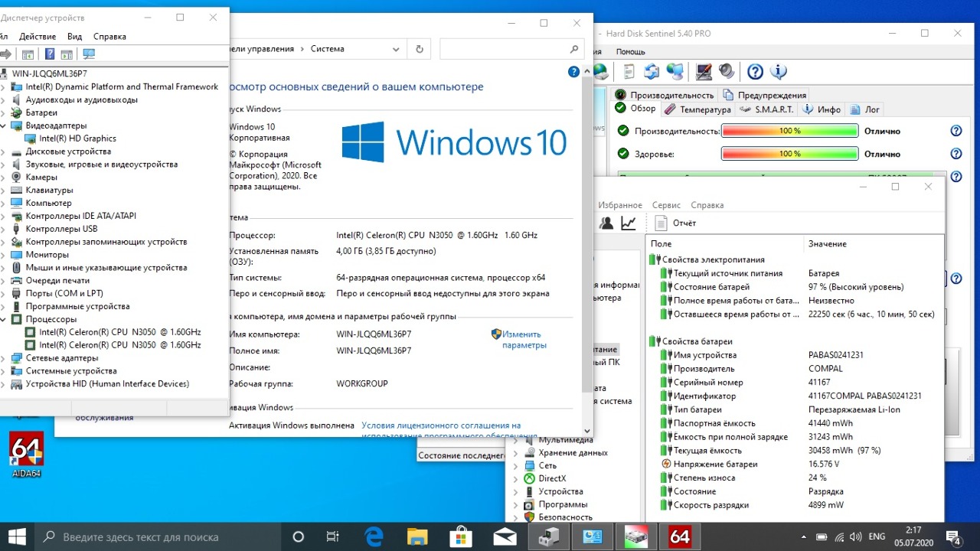This screenshot has height=551, width=980.
Task: Expand Батареи in Device Manager
Action: pyautogui.click(x=3, y=112)
